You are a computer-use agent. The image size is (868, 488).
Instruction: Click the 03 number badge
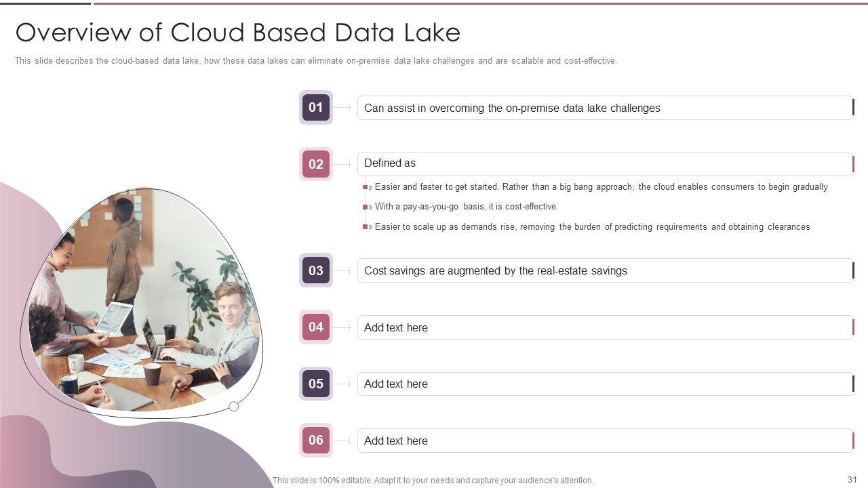click(x=316, y=270)
